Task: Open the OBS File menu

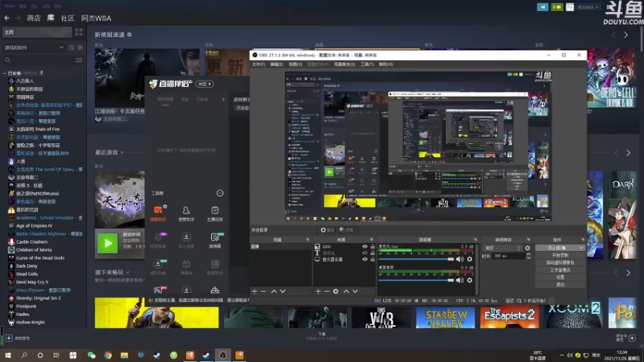Action: coord(258,64)
